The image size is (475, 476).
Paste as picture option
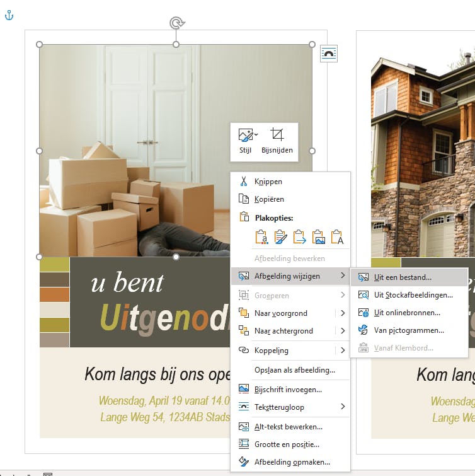coord(318,237)
